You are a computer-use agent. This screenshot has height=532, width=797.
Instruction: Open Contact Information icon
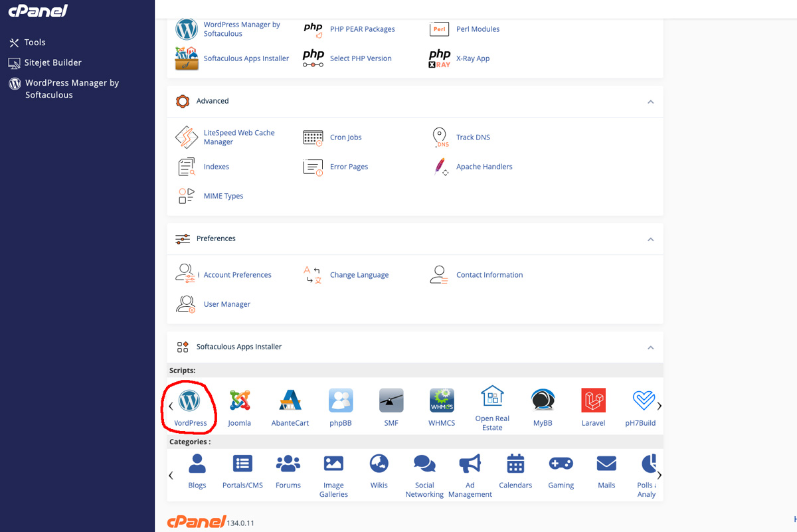pos(439,274)
